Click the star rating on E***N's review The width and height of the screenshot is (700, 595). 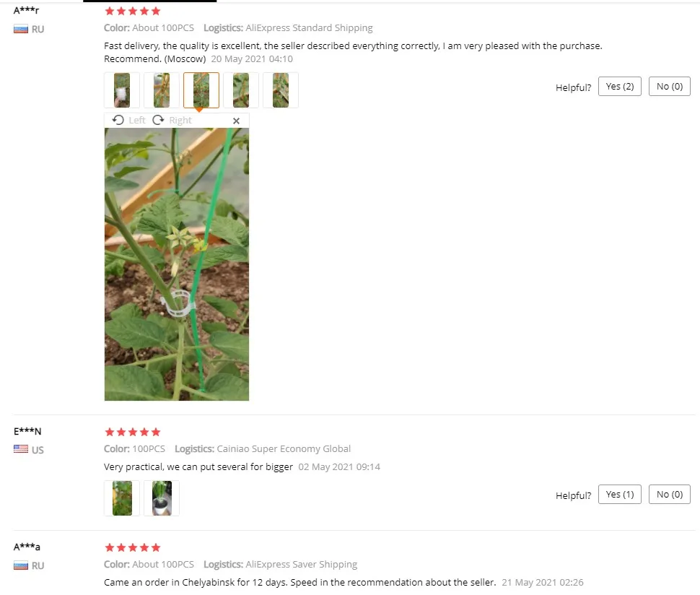point(132,432)
